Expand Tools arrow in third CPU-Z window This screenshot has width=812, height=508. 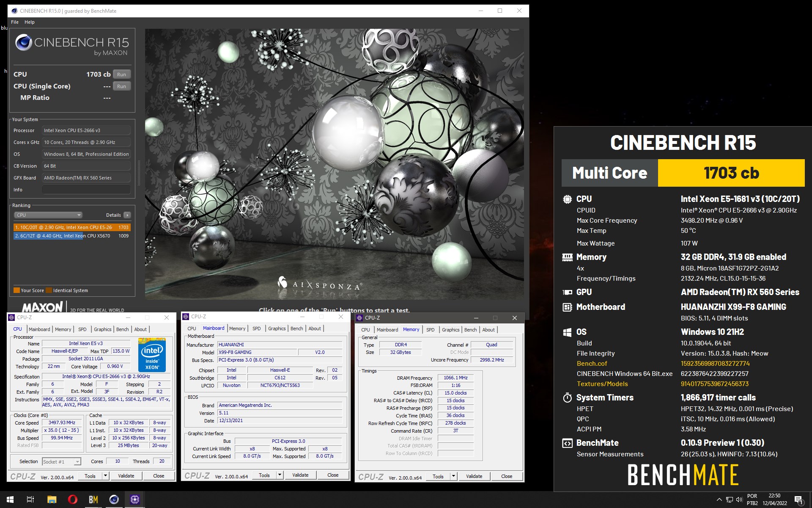[453, 476]
